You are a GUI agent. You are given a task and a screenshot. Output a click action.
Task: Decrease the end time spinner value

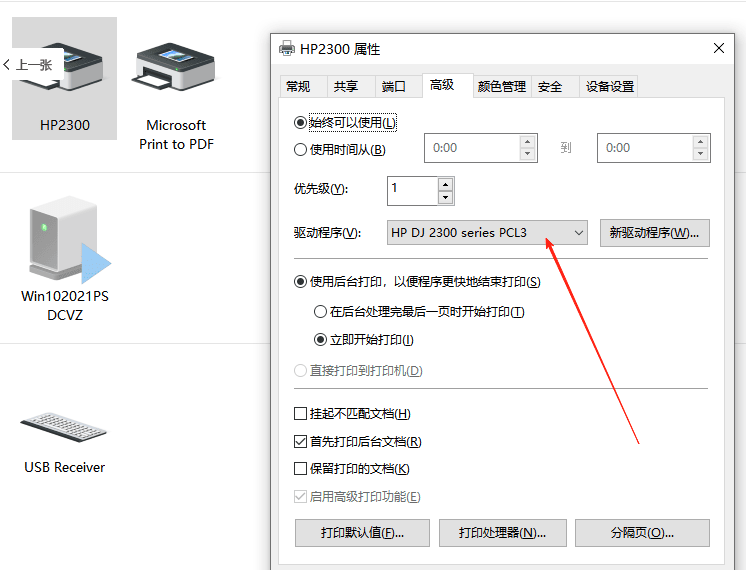point(700,154)
